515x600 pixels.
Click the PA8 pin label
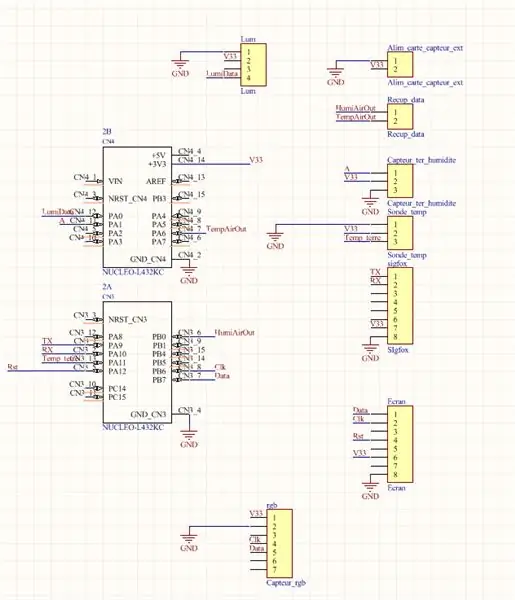point(116,337)
